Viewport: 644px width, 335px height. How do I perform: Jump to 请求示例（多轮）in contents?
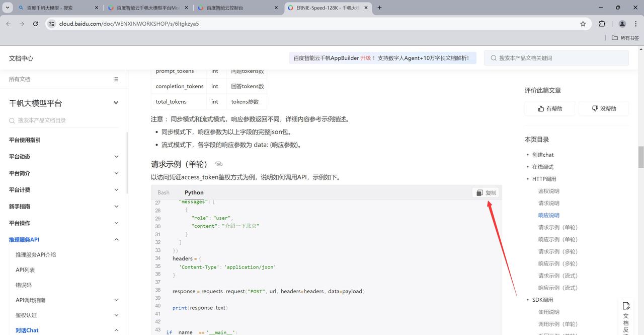click(558, 251)
